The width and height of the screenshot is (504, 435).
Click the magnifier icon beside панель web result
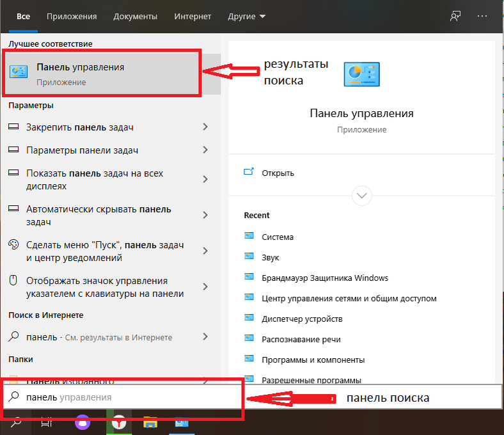pyautogui.click(x=13, y=336)
